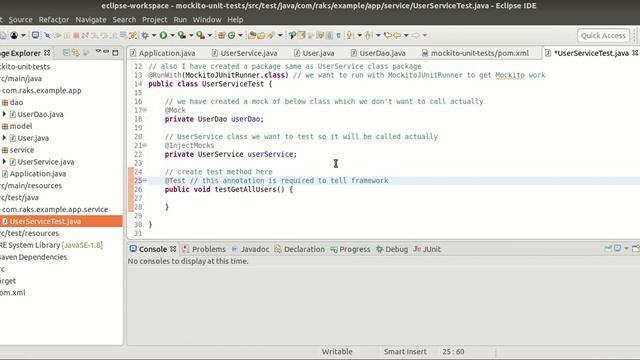
Task: Click the Collapse All icon in Package Explorer
Action: [66, 53]
